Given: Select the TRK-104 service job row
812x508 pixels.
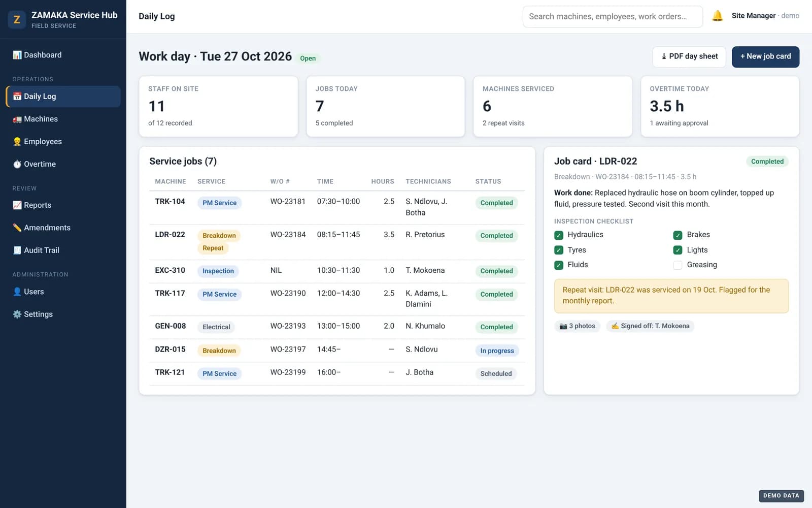Looking at the screenshot, I should (x=337, y=207).
